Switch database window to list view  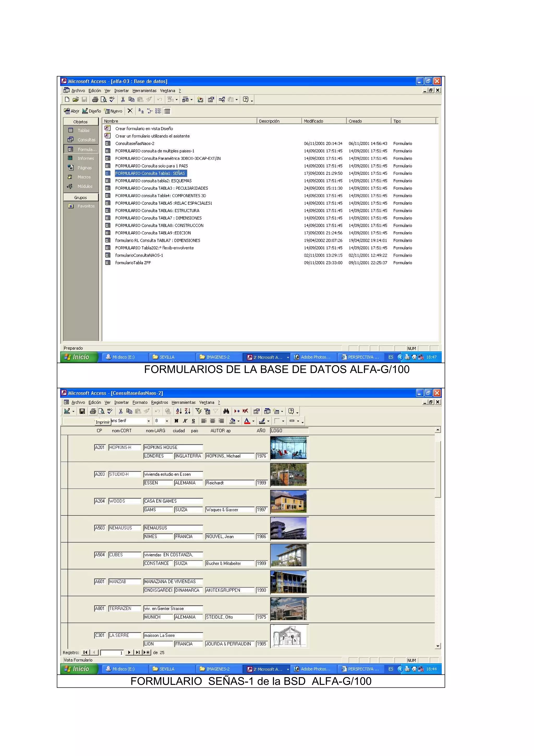click(158, 111)
